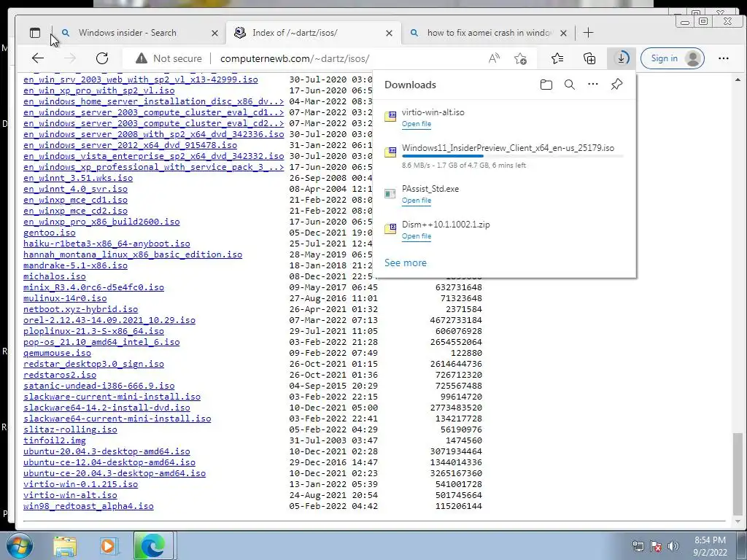Image resolution: width=747 pixels, height=560 pixels.
Task: Open more options in Downloads panel
Action: 592,85
